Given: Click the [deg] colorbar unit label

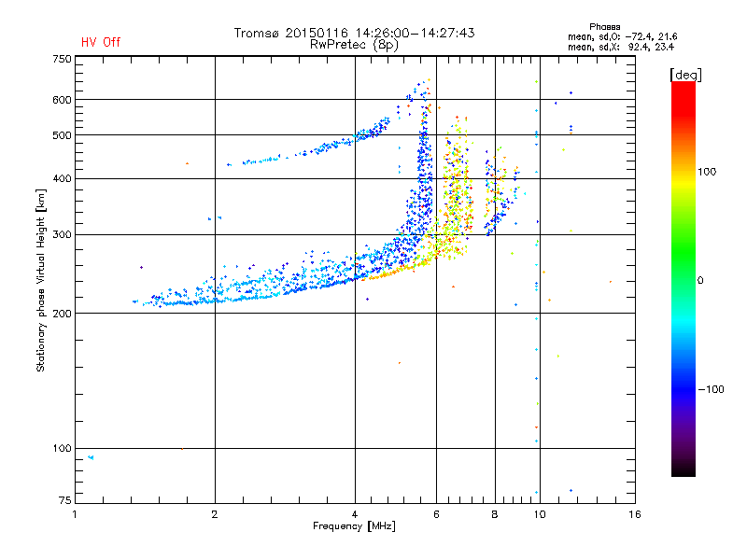Looking at the screenshot, I should (x=685, y=75).
